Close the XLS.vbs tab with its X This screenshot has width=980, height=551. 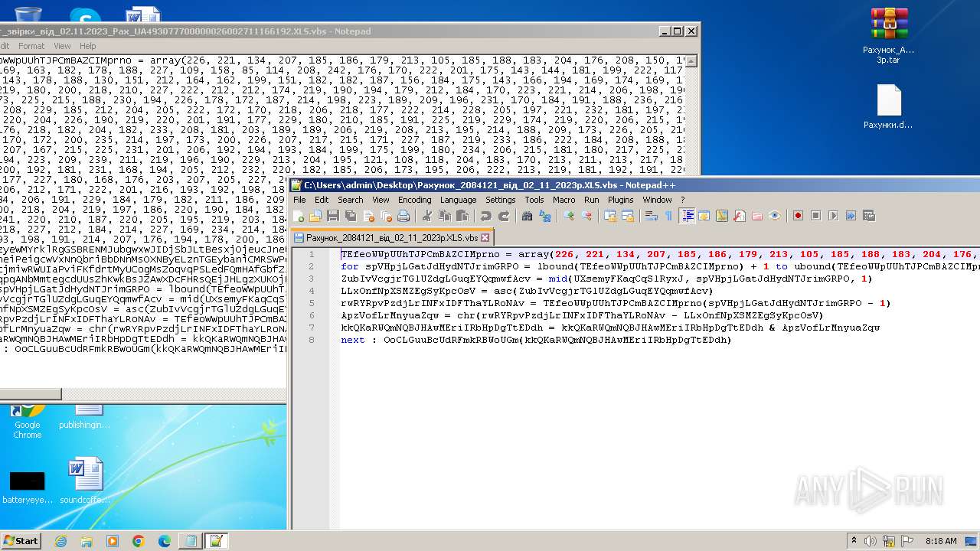point(485,238)
